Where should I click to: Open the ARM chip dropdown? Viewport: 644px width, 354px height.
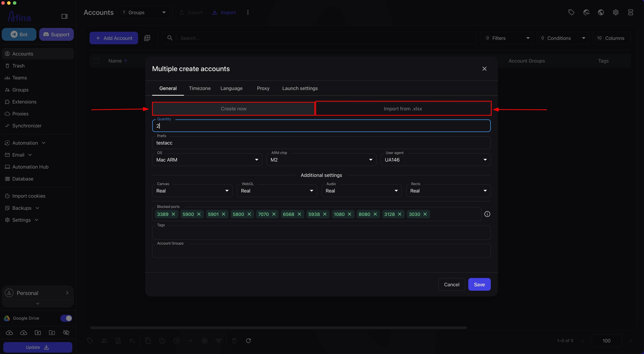click(321, 160)
